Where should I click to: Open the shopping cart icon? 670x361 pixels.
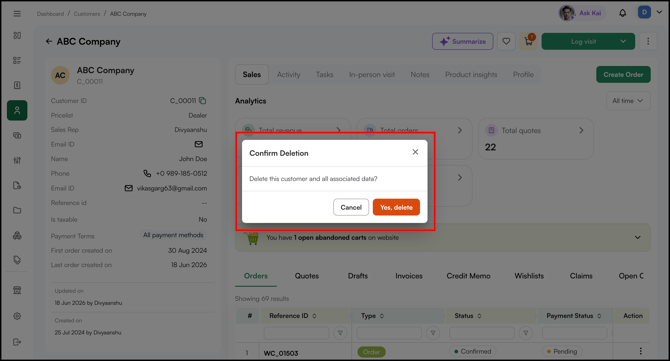(x=529, y=41)
